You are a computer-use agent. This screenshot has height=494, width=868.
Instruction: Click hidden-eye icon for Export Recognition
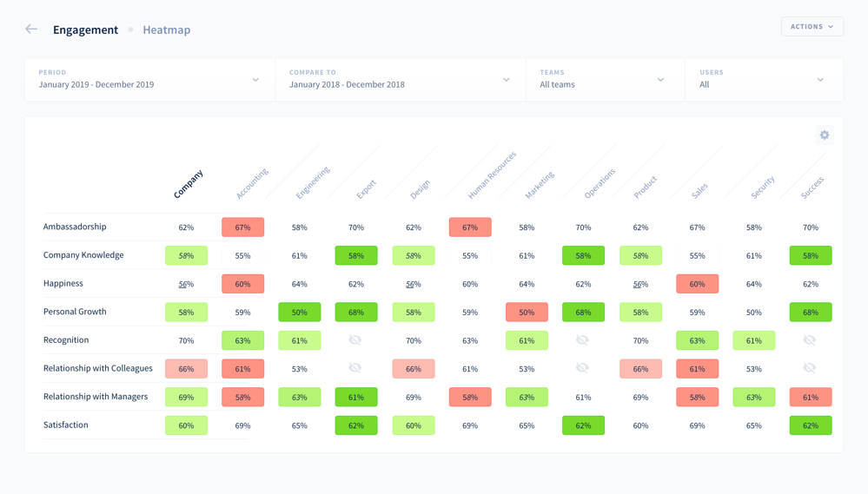coord(355,339)
